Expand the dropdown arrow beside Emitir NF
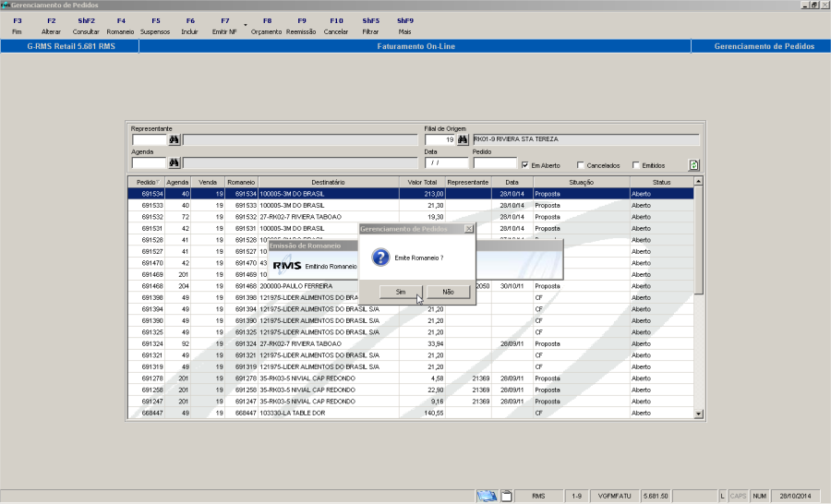The image size is (831, 504). [x=246, y=25]
